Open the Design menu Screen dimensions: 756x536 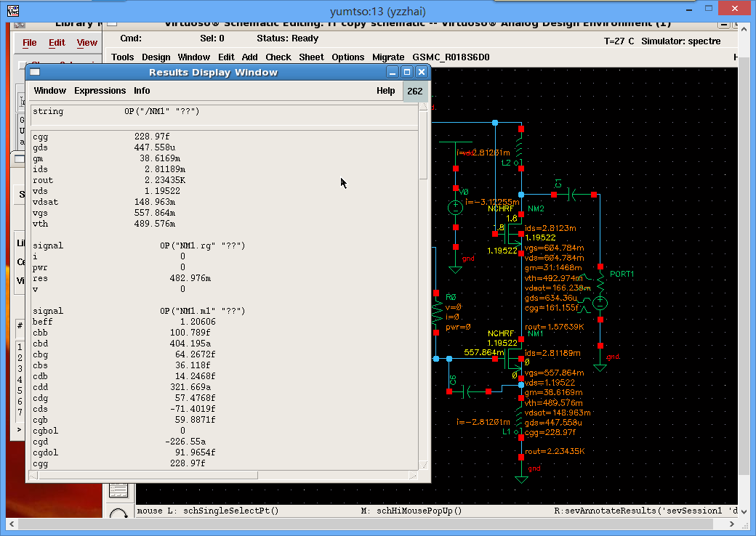click(x=156, y=57)
